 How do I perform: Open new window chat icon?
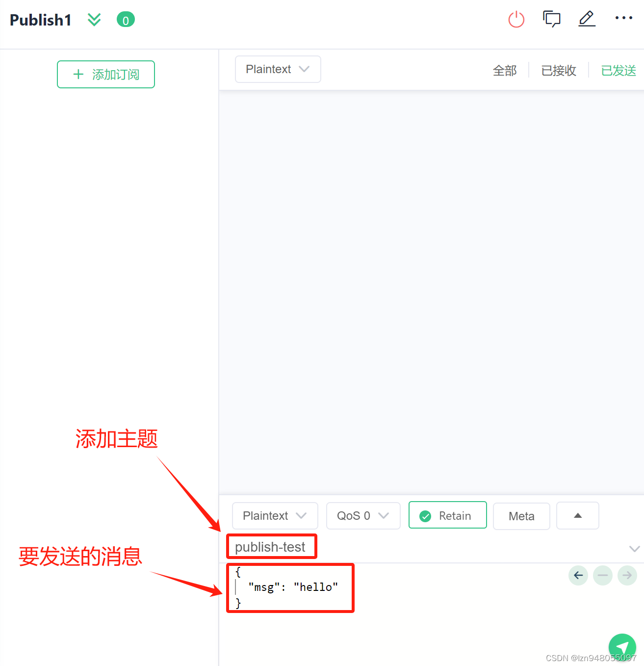click(552, 19)
